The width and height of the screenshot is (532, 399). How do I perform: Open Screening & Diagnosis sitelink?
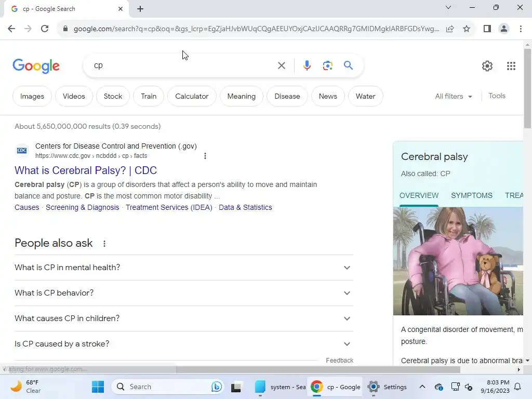point(83,207)
